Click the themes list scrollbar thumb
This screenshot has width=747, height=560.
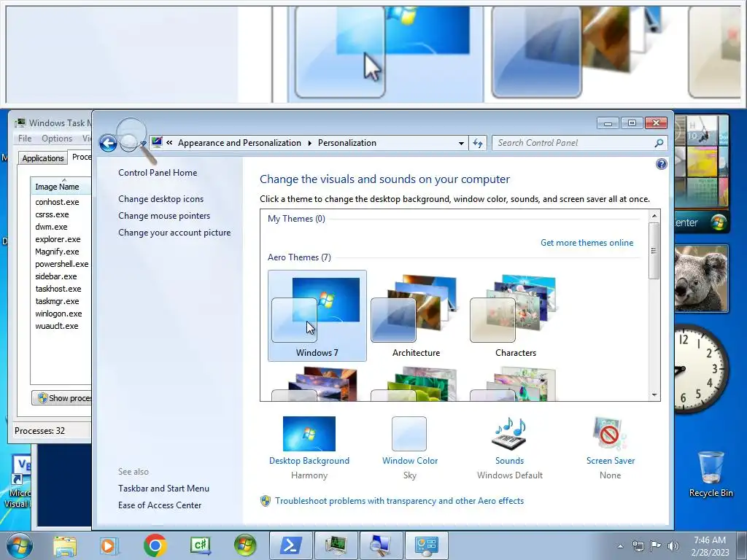click(x=654, y=251)
